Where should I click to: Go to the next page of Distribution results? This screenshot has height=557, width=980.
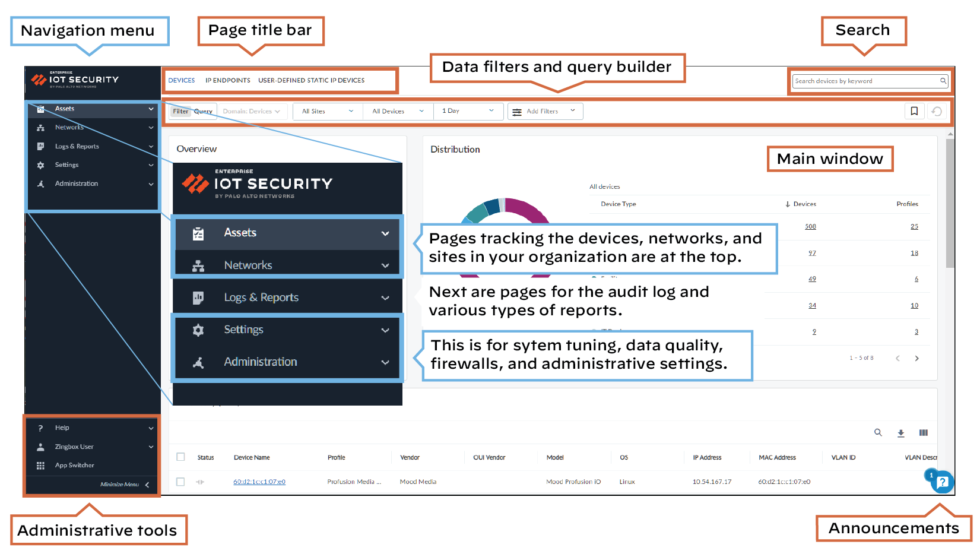point(917,358)
